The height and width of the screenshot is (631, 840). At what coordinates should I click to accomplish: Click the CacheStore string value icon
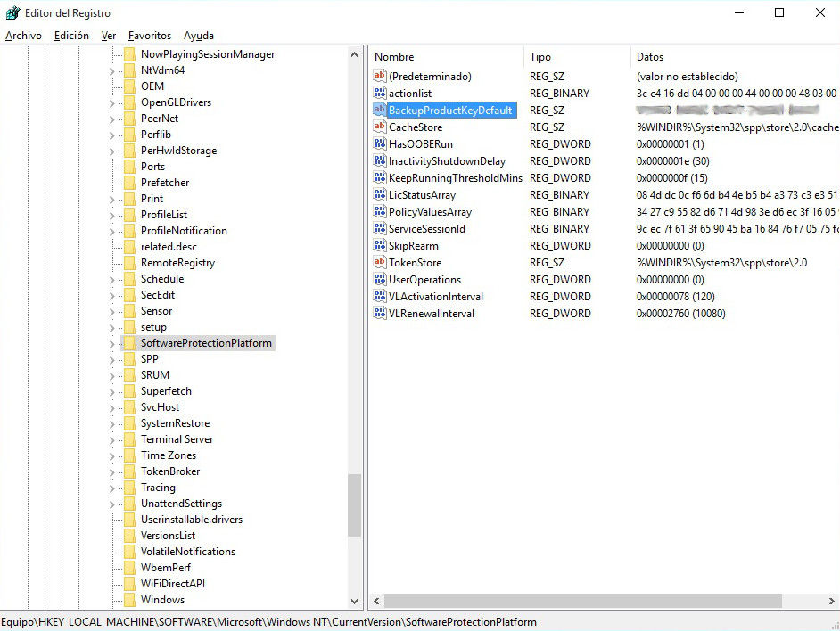pyautogui.click(x=380, y=127)
